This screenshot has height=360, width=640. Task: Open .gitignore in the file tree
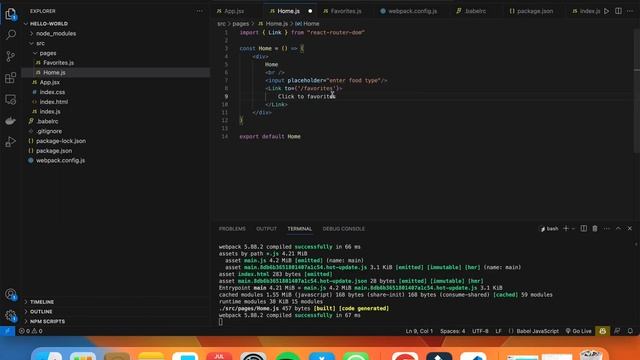click(x=116, y=131)
